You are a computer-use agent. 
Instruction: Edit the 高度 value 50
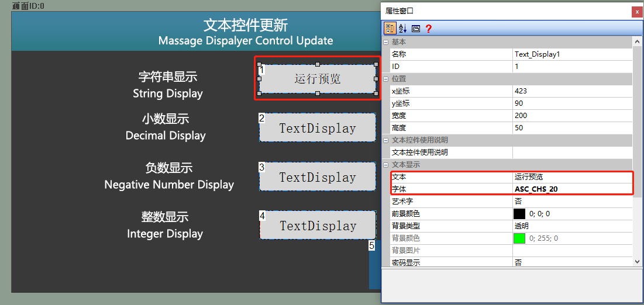(572, 127)
